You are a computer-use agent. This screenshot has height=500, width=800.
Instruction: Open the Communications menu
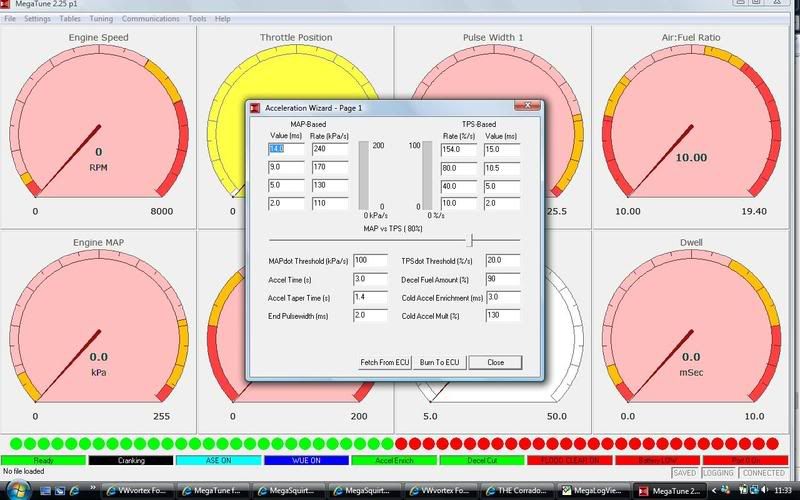click(x=151, y=19)
